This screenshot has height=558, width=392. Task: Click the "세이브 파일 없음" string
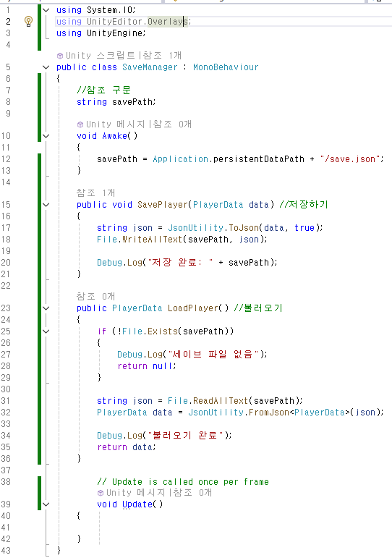pyautogui.click(x=213, y=354)
